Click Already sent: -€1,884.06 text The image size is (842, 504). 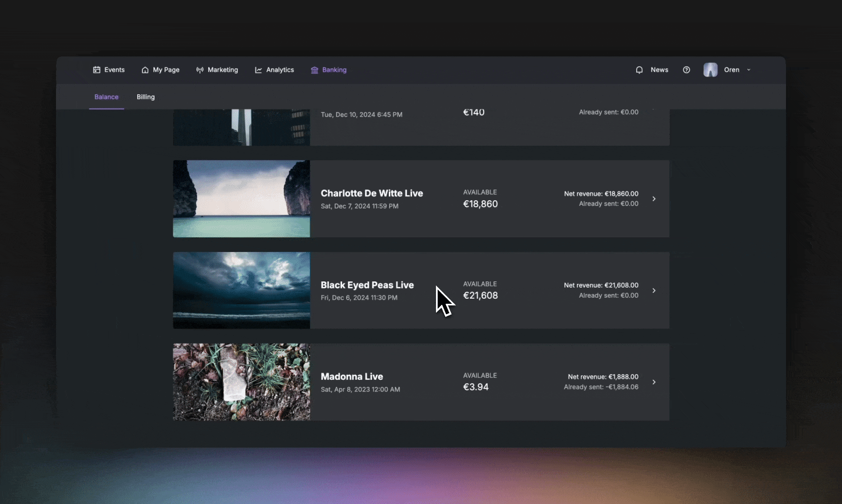pyautogui.click(x=601, y=387)
